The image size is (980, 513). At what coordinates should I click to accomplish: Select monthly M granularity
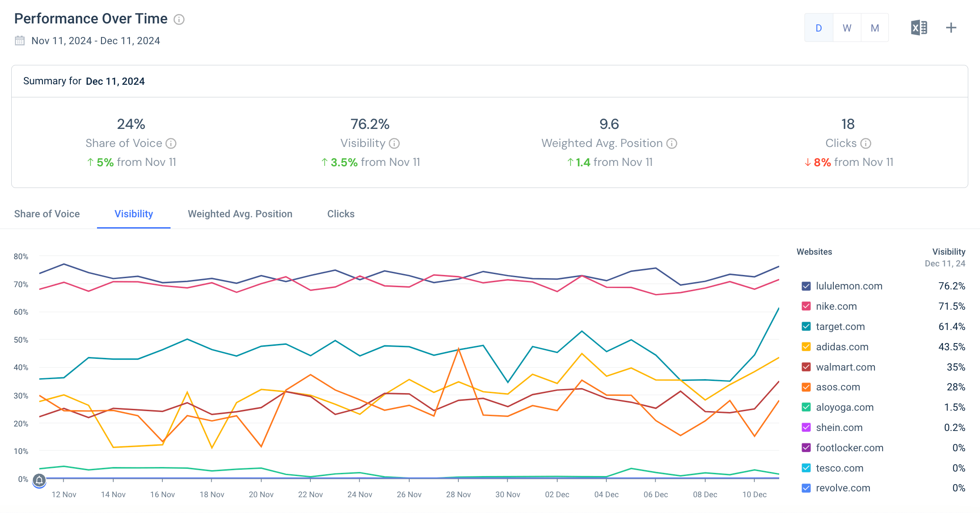(x=875, y=28)
